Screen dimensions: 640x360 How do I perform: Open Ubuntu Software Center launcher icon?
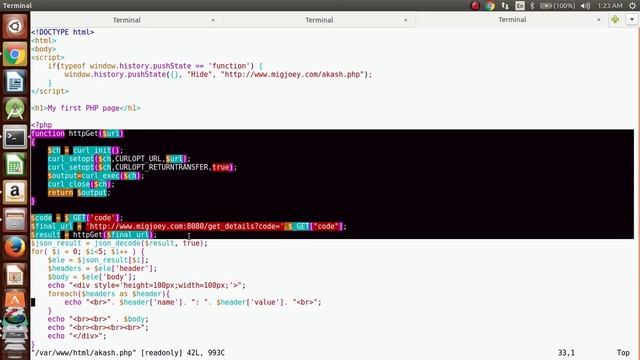coord(15,300)
